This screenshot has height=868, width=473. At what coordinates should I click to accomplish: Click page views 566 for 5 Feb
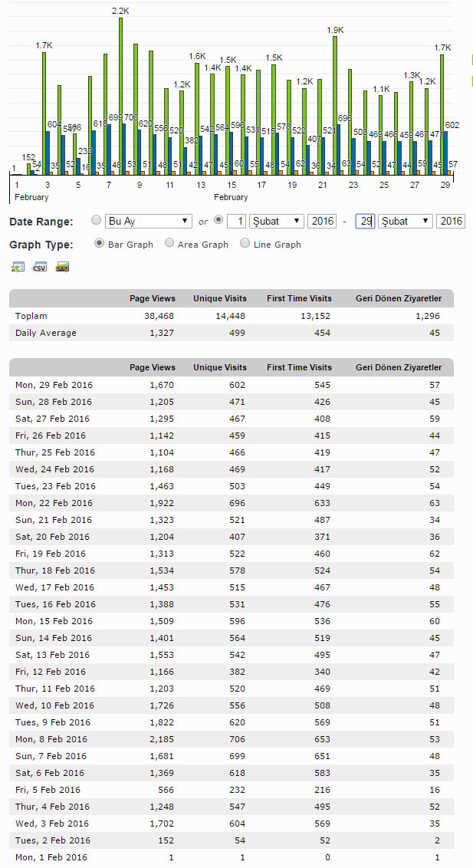click(166, 789)
